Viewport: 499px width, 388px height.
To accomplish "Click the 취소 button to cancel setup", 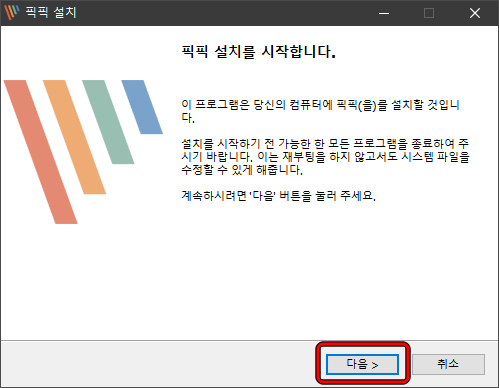I will coord(448,364).
